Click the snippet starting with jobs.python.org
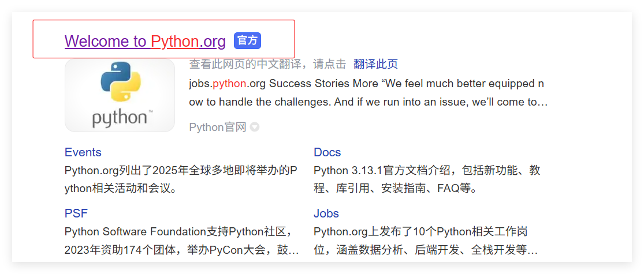The width and height of the screenshot is (644, 274). (368, 93)
